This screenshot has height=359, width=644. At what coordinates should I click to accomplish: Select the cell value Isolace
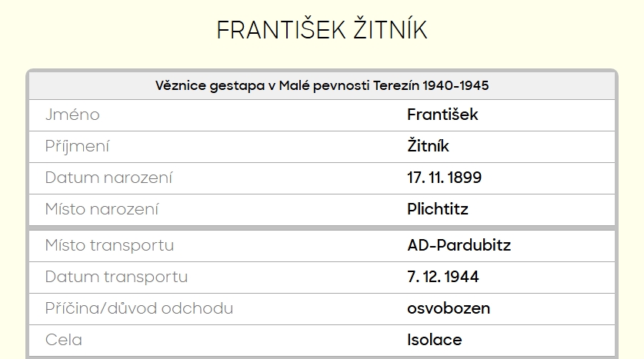pos(434,340)
